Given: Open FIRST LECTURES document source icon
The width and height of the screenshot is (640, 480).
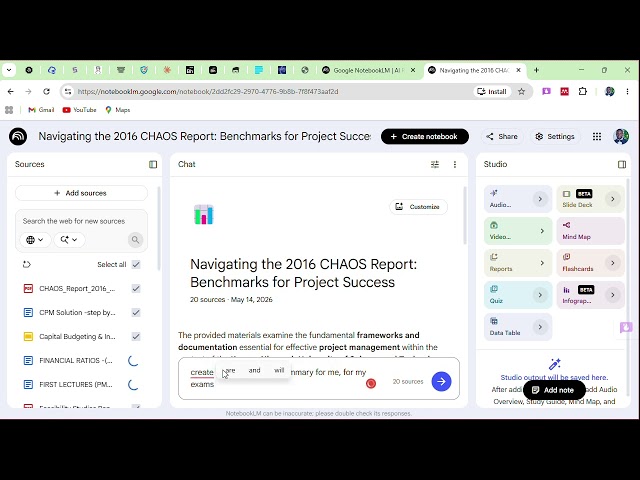Looking at the screenshot, I should [x=28, y=384].
